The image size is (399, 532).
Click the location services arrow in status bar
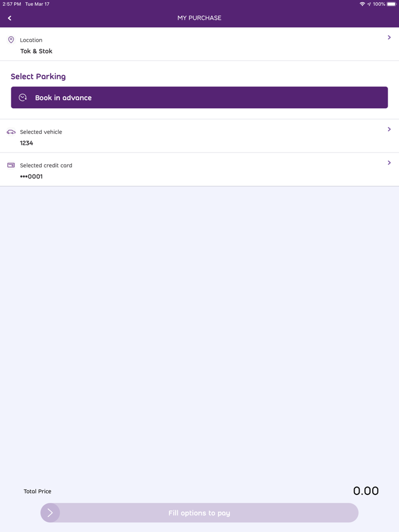[x=369, y=4]
